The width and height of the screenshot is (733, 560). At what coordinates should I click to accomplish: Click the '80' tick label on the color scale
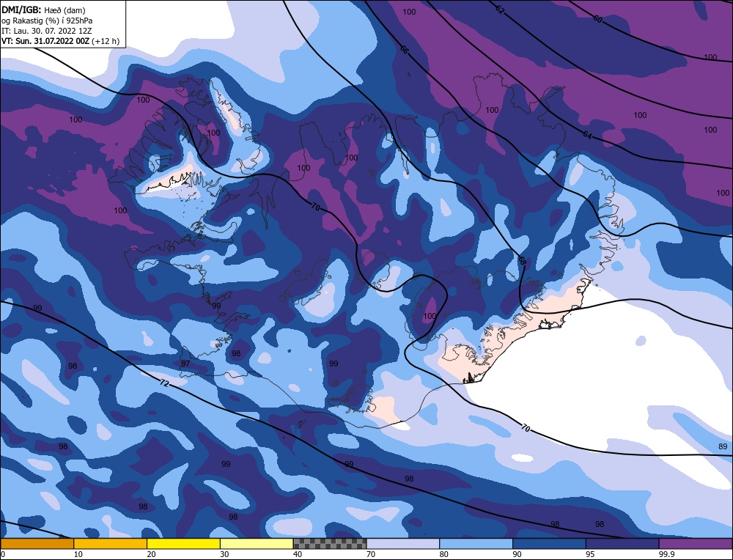pyautogui.click(x=444, y=554)
